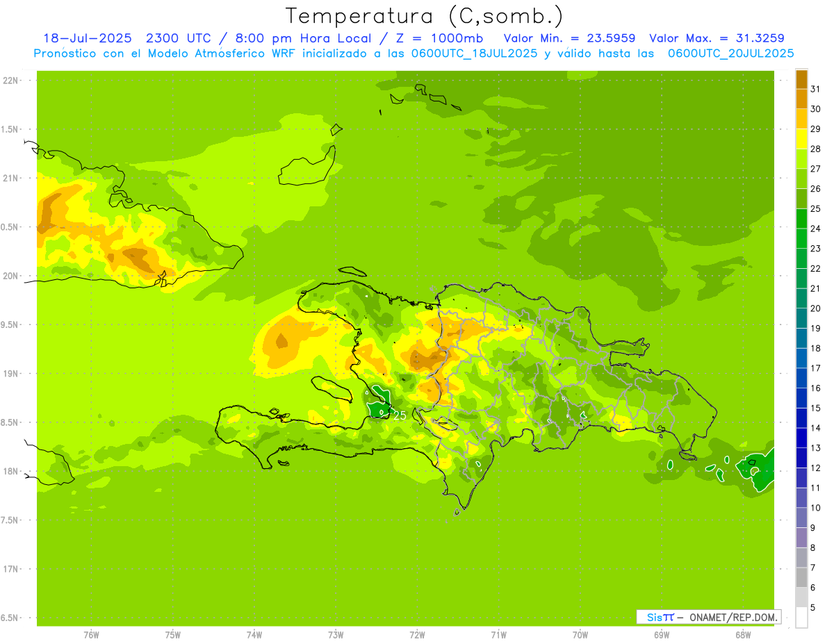Click the '2300 UTC' time text

[179, 38]
